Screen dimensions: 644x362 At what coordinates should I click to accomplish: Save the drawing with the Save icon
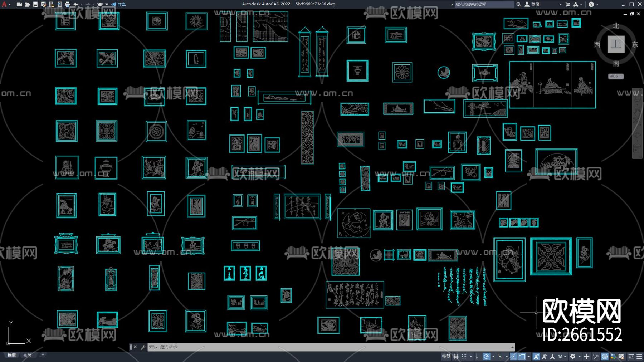tap(35, 4)
